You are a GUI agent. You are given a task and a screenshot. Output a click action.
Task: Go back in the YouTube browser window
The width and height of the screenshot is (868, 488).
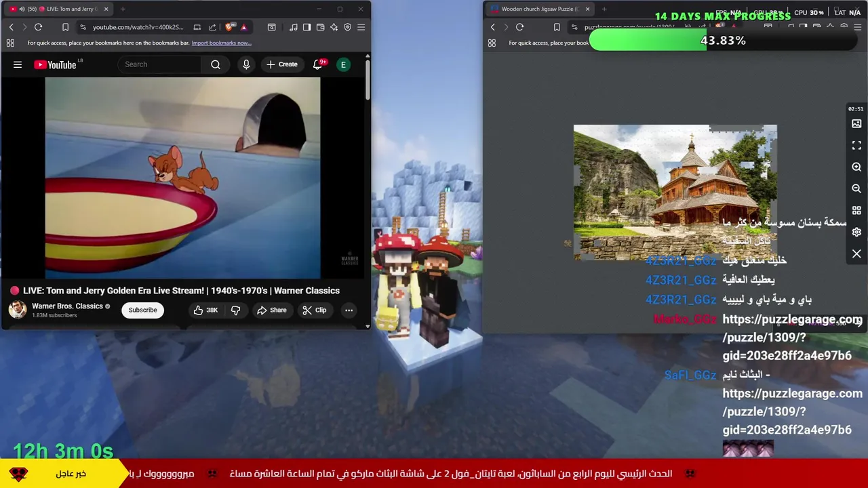pos(11,27)
